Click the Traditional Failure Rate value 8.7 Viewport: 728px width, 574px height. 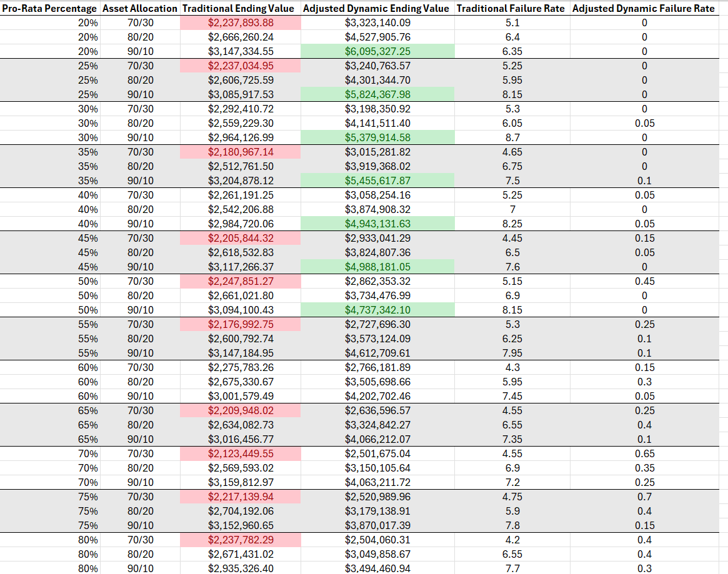point(512,138)
